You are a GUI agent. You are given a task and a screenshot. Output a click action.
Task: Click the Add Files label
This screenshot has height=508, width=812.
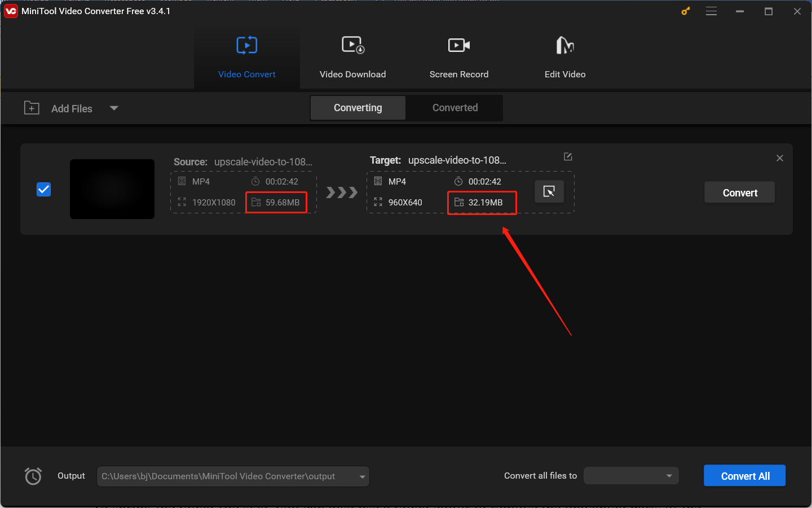click(72, 108)
